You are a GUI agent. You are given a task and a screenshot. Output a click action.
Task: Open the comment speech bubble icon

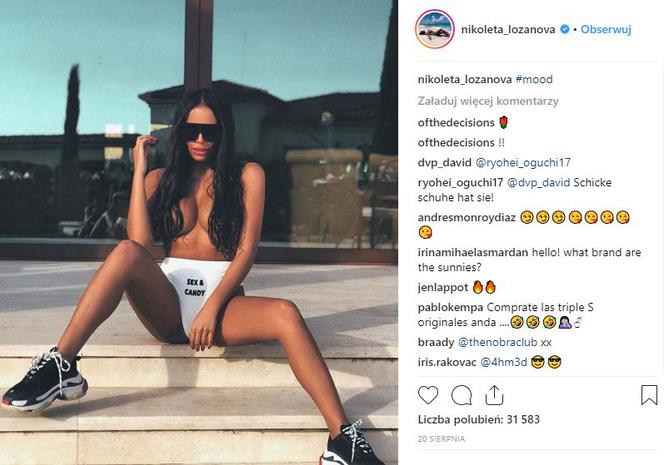461,396
